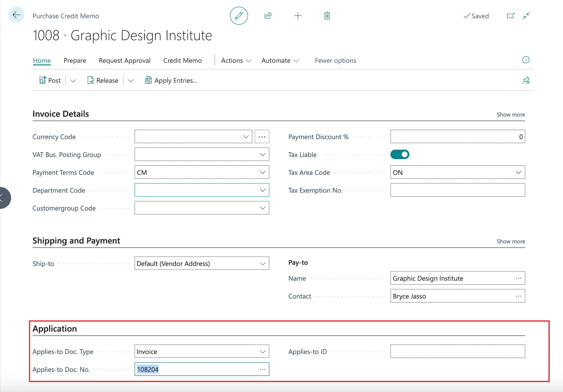Toggle the Tax Liable switch
The height and width of the screenshot is (392, 563).
pos(400,155)
